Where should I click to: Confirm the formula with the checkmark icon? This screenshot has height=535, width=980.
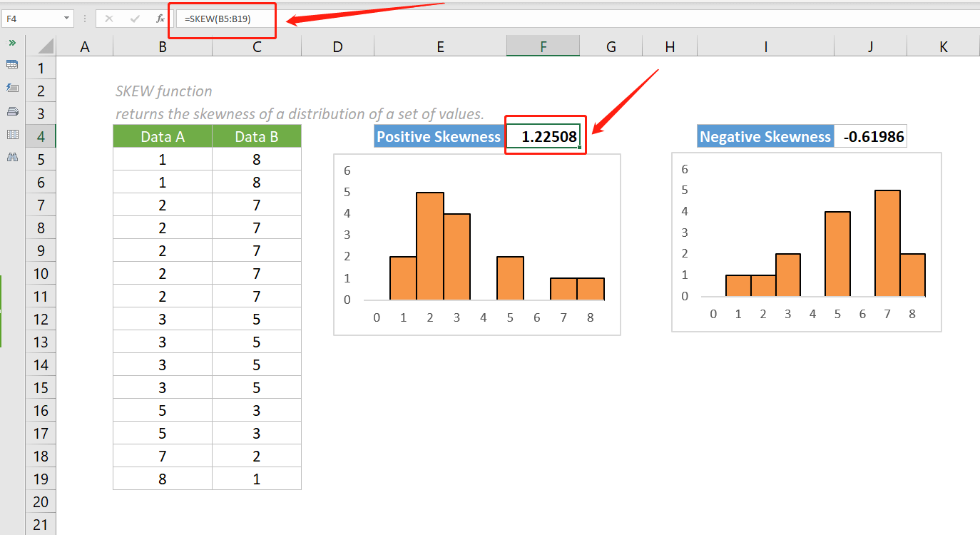(x=135, y=19)
